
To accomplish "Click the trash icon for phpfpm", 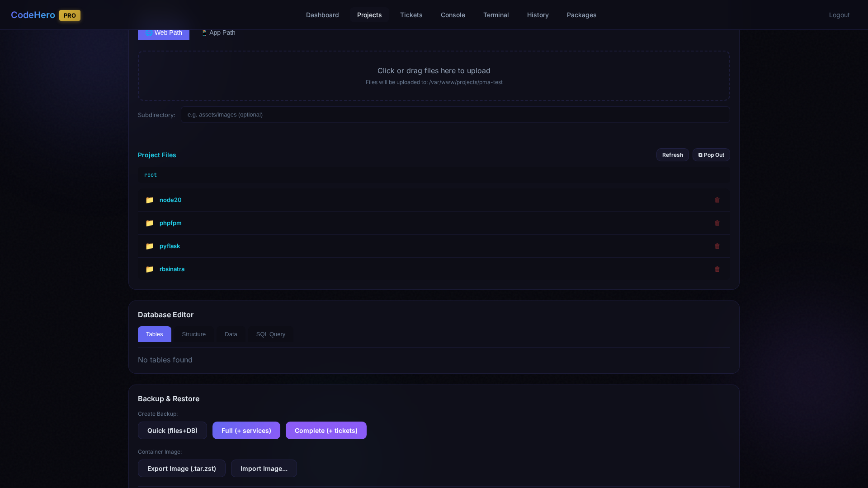I will pyautogui.click(x=717, y=223).
